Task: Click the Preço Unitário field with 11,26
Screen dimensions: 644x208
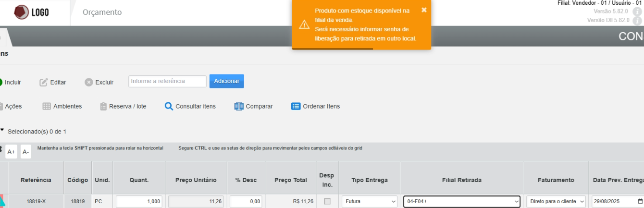Action: [196, 202]
